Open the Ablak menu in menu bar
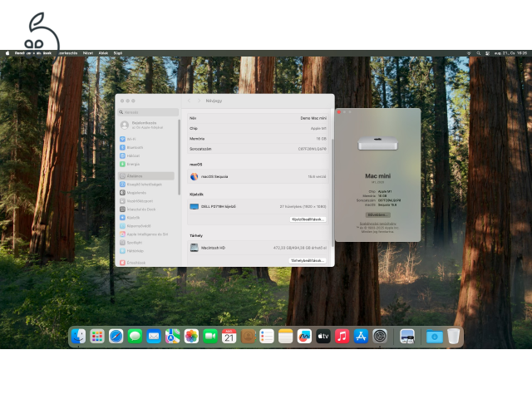The width and height of the screenshot is (532, 399). [103, 52]
